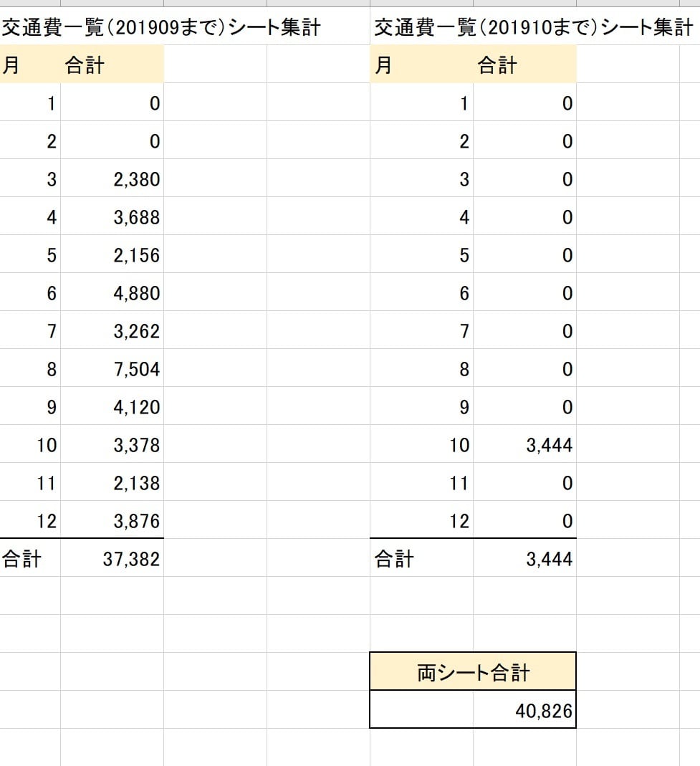Select the cell with value 4,120
The image size is (700, 766).
112,406
